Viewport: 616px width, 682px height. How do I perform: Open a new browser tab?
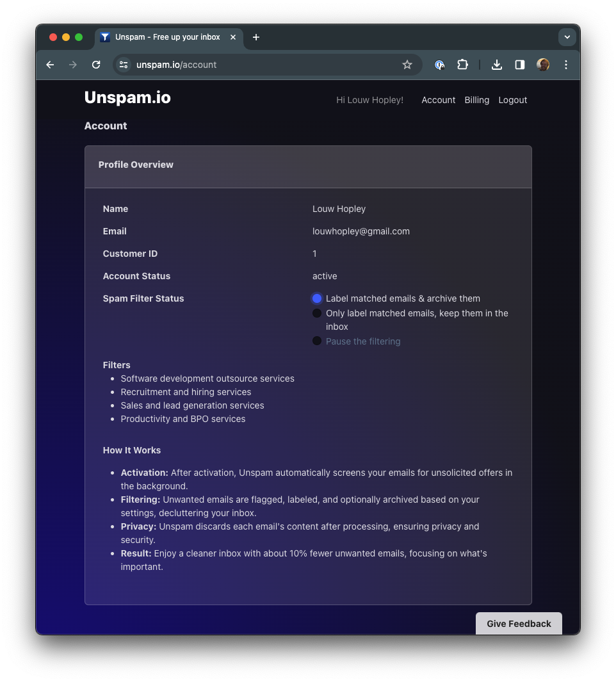click(255, 37)
